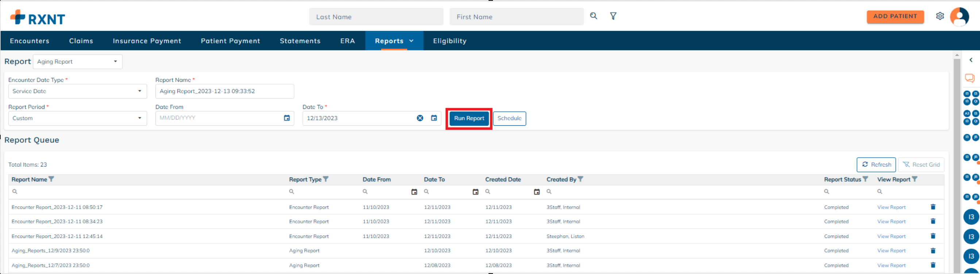Image resolution: width=980 pixels, height=274 pixels.
Task: Go to the Eligibility tab
Action: click(x=450, y=41)
